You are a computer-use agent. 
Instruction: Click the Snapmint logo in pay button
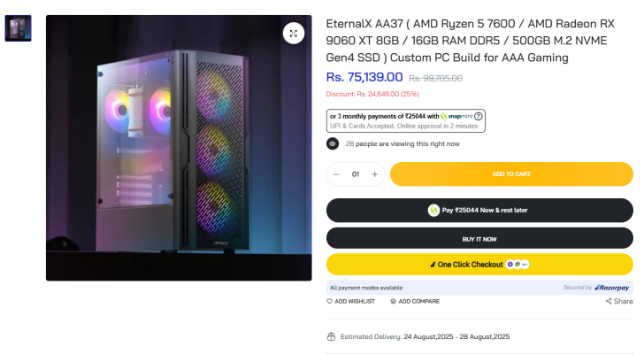point(434,210)
